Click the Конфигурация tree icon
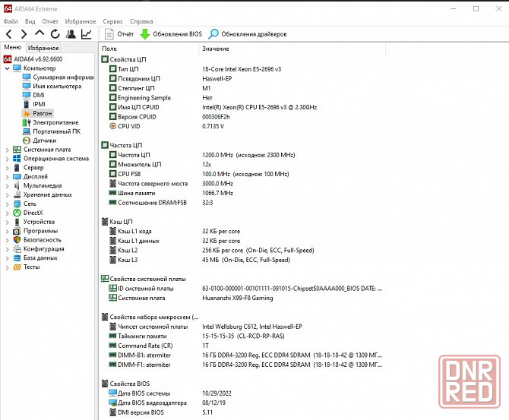Screen dimensions: 509x420 point(17,249)
